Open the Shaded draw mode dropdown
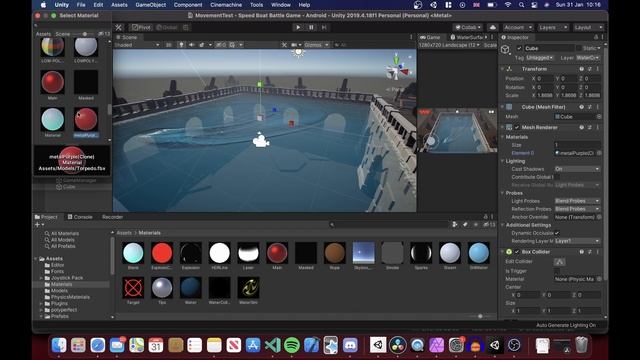Image resolution: width=640 pixels, height=360 pixels. pyautogui.click(x=137, y=45)
